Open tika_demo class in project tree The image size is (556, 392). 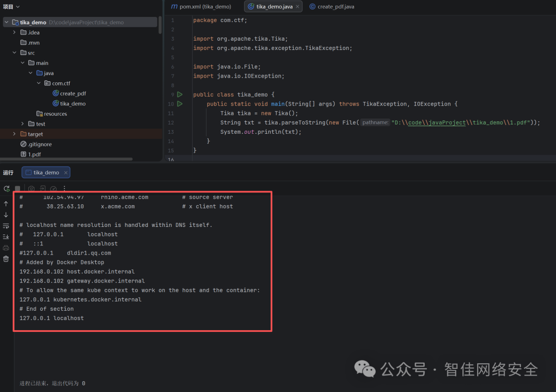coord(69,103)
